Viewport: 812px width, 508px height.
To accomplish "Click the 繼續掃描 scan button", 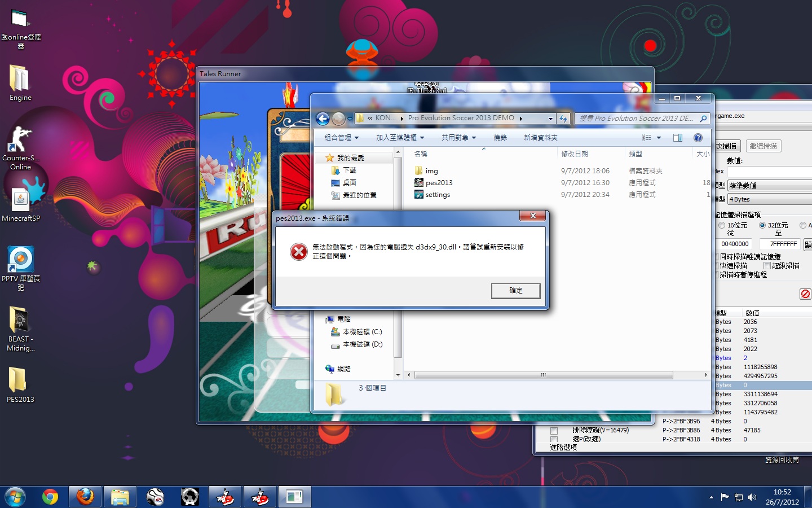I will (x=763, y=146).
